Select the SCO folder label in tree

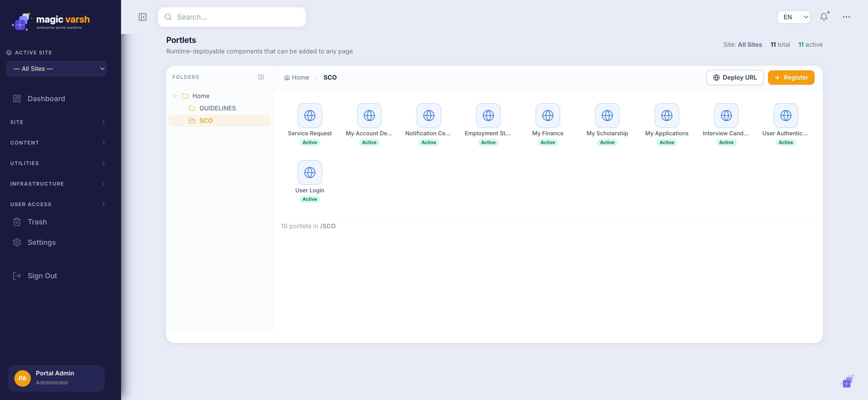[206, 120]
